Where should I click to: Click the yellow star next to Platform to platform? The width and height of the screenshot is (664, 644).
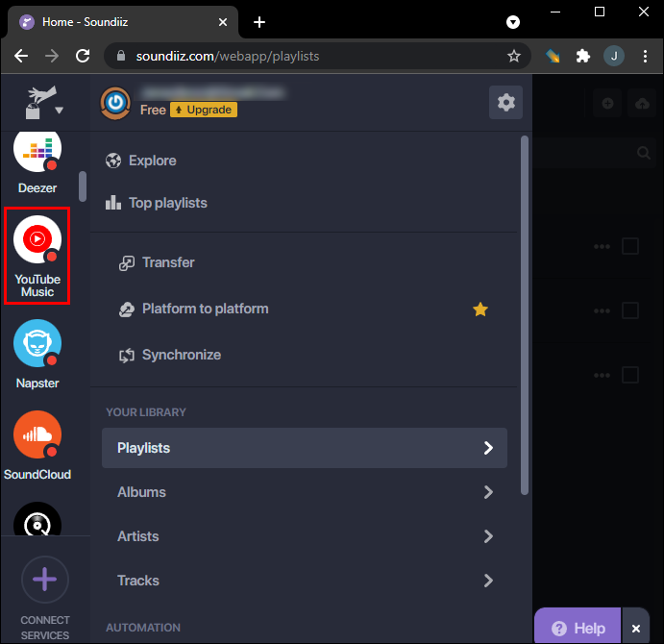click(480, 310)
